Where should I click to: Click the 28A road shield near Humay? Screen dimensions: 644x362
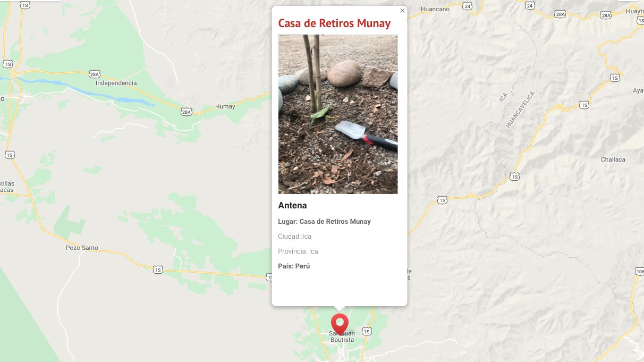tap(186, 112)
